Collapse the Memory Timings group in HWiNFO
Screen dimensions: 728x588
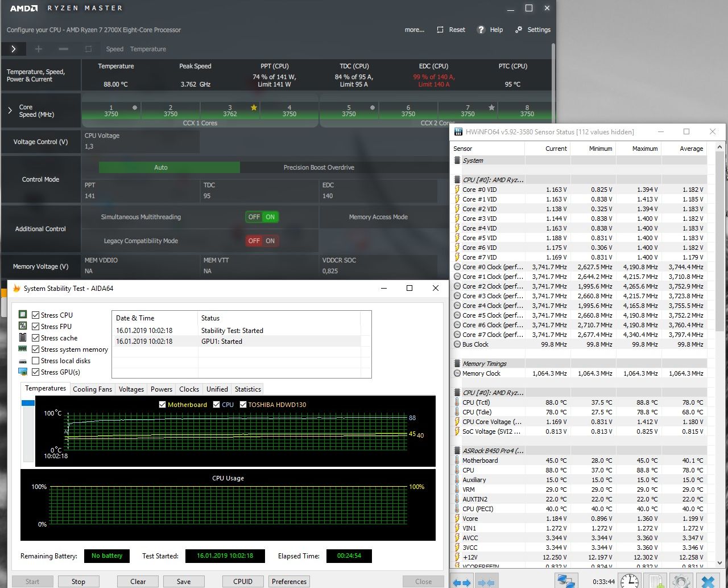[x=457, y=364]
